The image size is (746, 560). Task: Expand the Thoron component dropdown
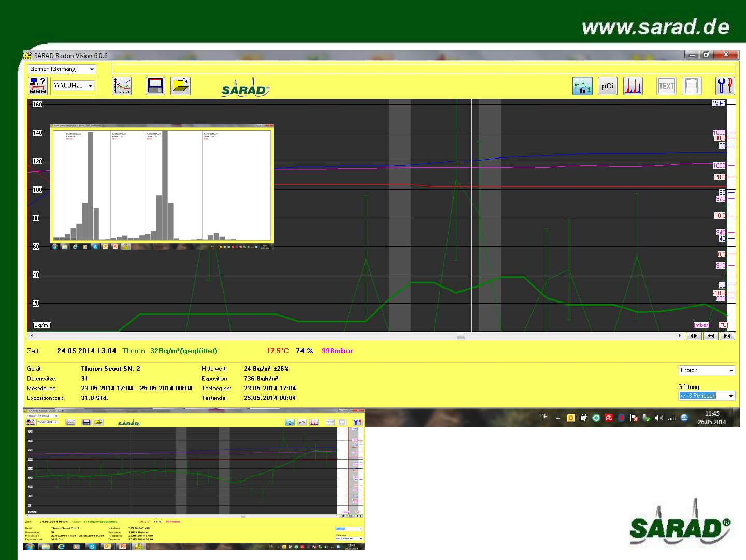tap(707, 370)
